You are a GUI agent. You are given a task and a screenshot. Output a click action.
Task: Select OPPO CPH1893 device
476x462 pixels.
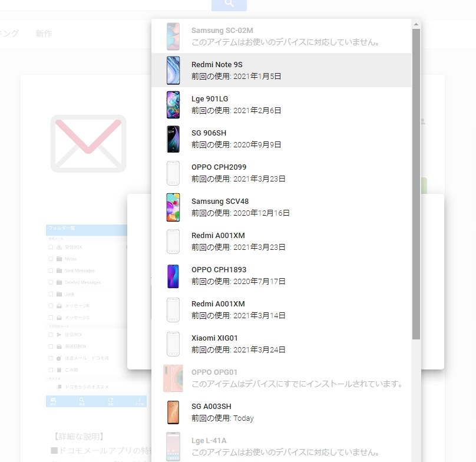click(x=281, y=276)
